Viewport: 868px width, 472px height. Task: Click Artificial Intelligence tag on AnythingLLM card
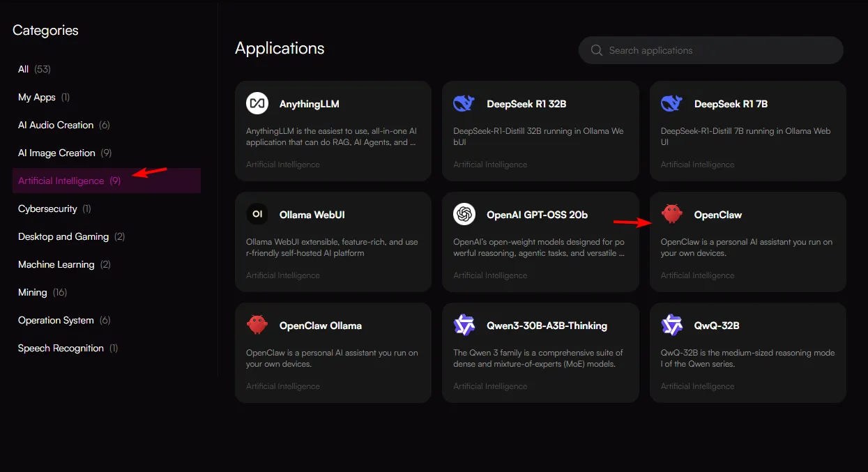click(x=283, y=165)
